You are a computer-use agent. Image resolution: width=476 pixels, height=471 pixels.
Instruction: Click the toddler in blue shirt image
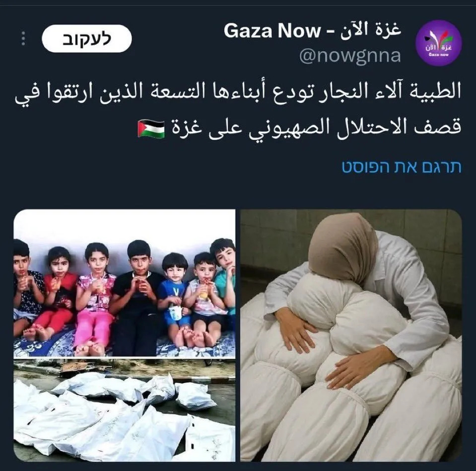click(x=173, y=299)
